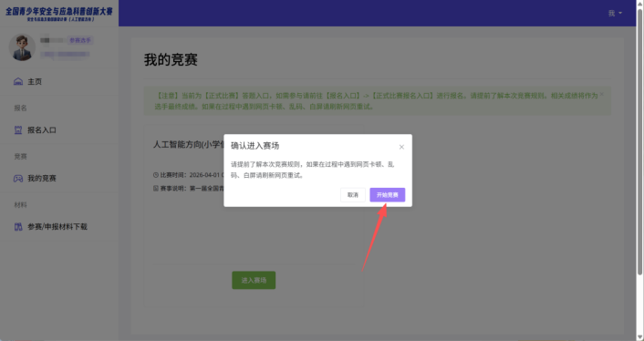The width and height of the screenshot is (644, 341).
Task: Click the 全国青少年安全与应急科普创新大赛 logo
Action: click(59, 14)
